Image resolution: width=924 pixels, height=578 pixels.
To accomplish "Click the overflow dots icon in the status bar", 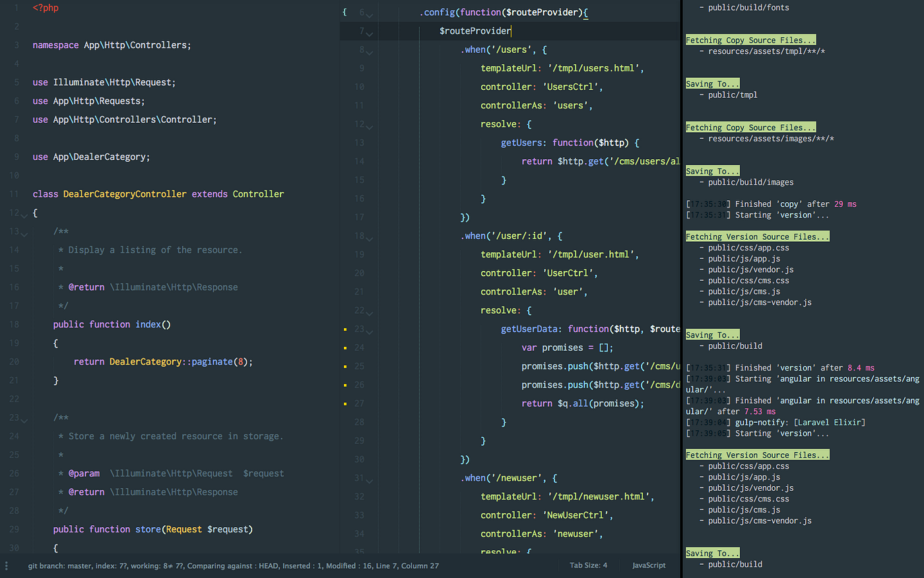I will coord(7,565).
